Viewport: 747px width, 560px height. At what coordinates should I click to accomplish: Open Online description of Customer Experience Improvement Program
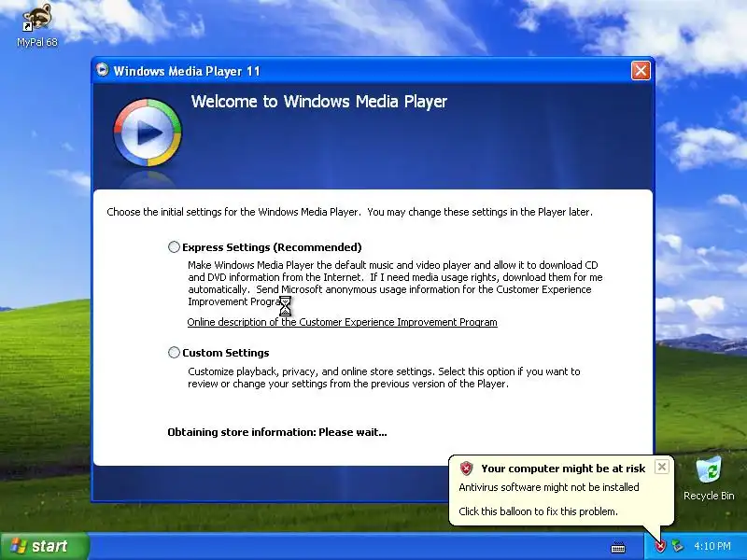tap(342, 322)
